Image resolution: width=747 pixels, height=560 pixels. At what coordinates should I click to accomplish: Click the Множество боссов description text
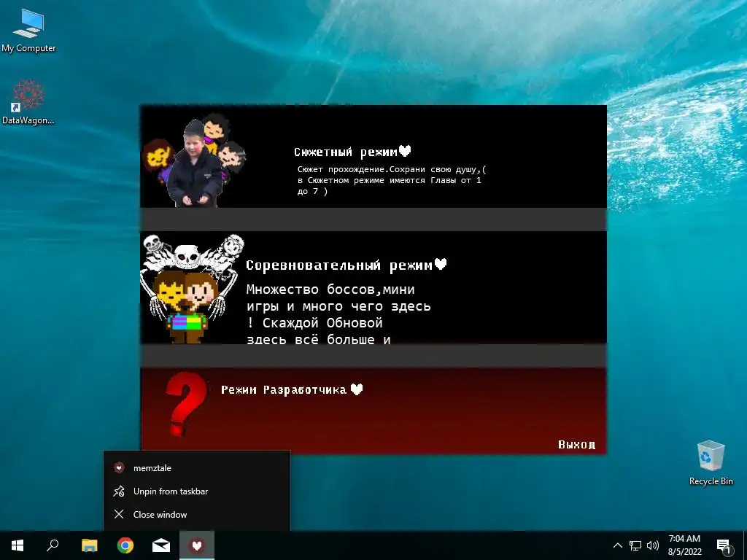tap(338, 314)
